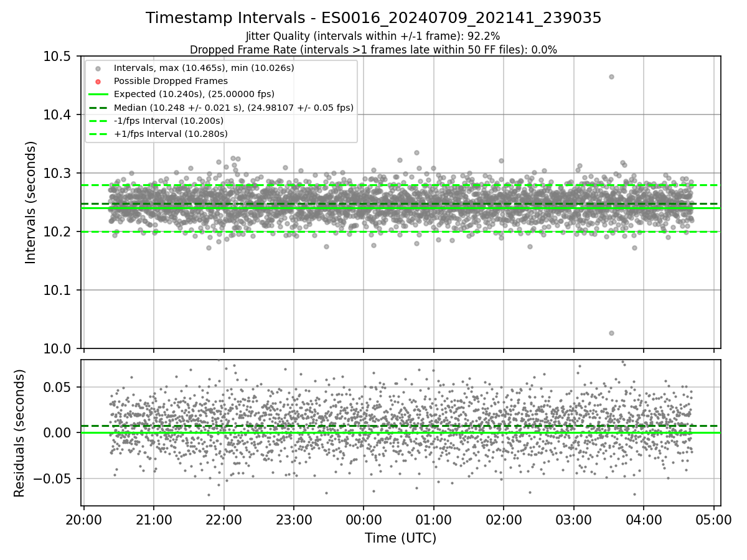Click the red Possible Dropped Frames legend marker
The height and width of the screenshot is (560, 747).
point(98,82)
